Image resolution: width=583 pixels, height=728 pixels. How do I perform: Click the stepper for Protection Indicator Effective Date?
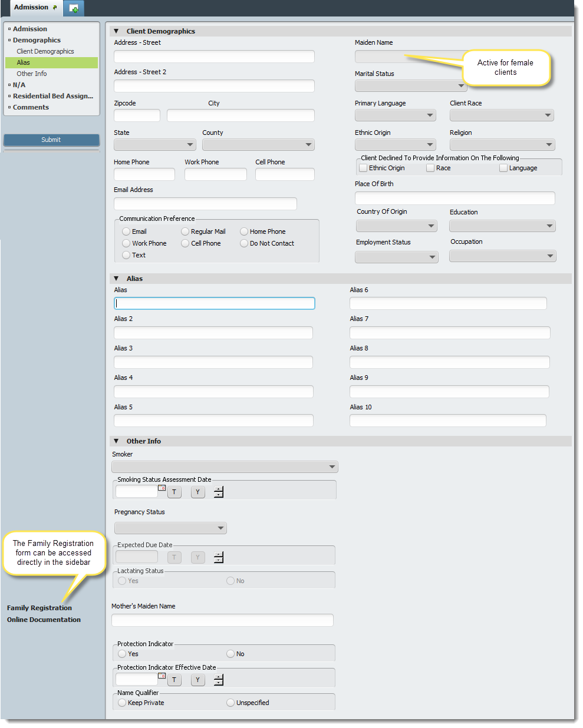[x=219, y=680]
